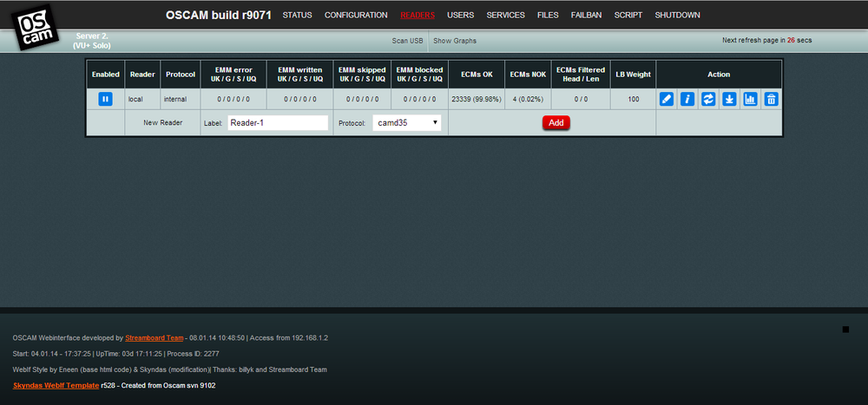The image size is (868, 405).
Task: Click the Label input field with Reader-1
Action: point(278,123)
